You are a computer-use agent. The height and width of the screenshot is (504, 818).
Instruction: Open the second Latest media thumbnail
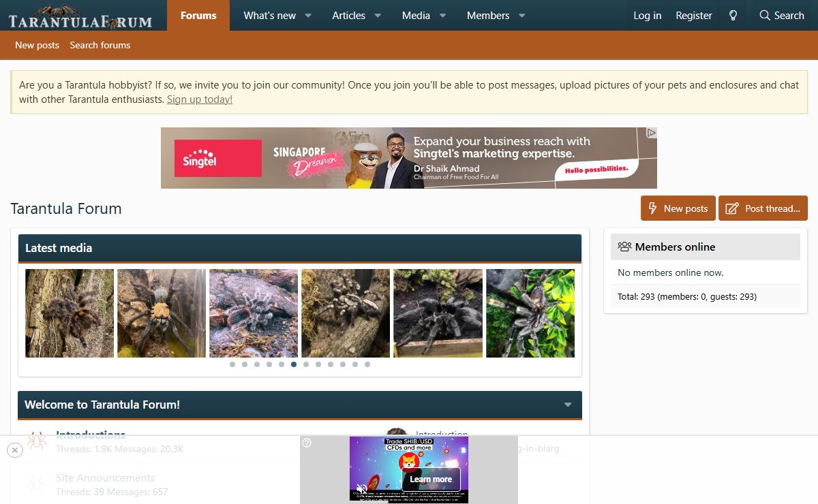[162, 313]
